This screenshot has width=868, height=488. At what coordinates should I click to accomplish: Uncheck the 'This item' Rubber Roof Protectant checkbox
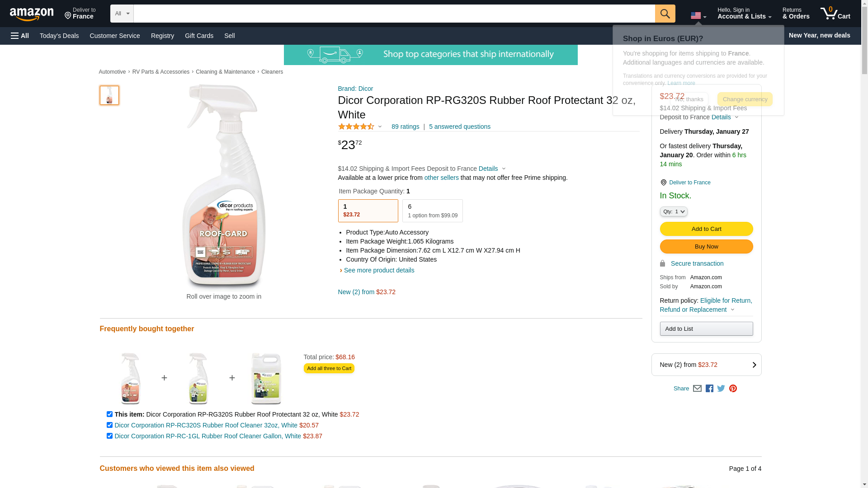click(109, 414)
